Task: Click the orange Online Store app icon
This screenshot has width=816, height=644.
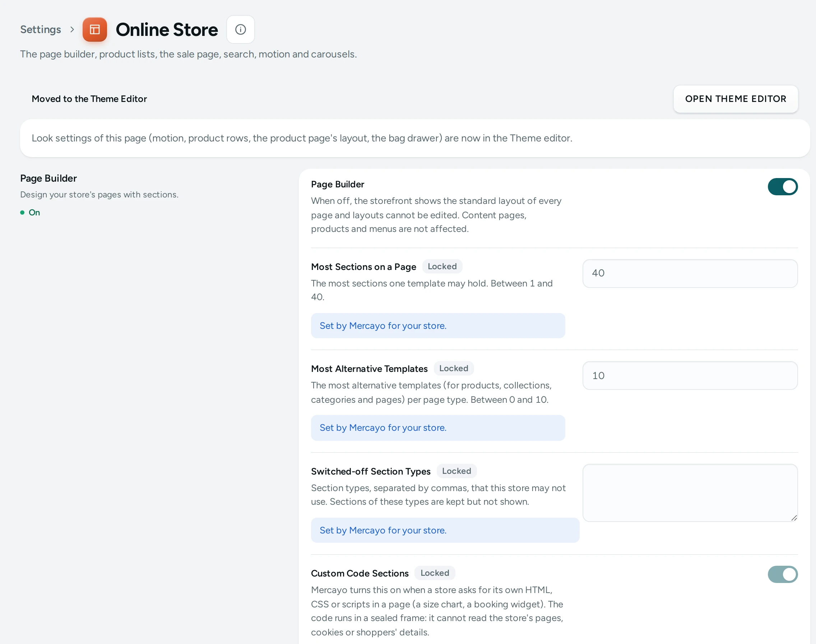Action: coord(95,29)
